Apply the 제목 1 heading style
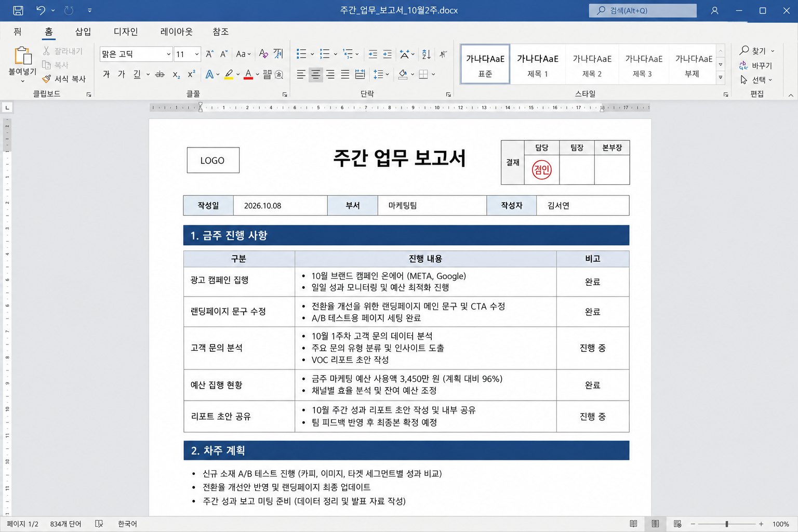The width and height of the screenshot is (798, 532). 538,64
